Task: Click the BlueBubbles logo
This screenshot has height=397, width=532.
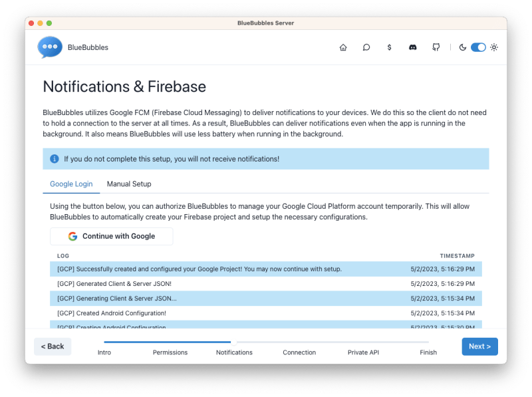Action: 50,47
